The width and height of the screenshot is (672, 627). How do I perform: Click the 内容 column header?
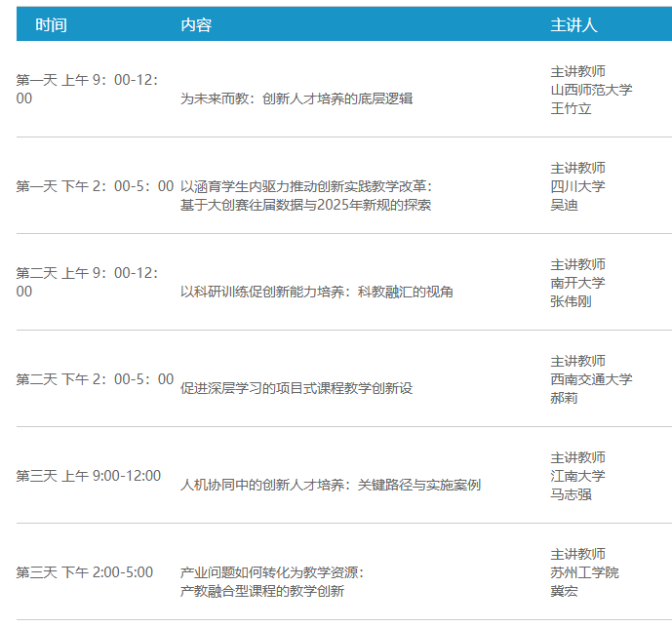pyautogui.click(x=196, y=24)
